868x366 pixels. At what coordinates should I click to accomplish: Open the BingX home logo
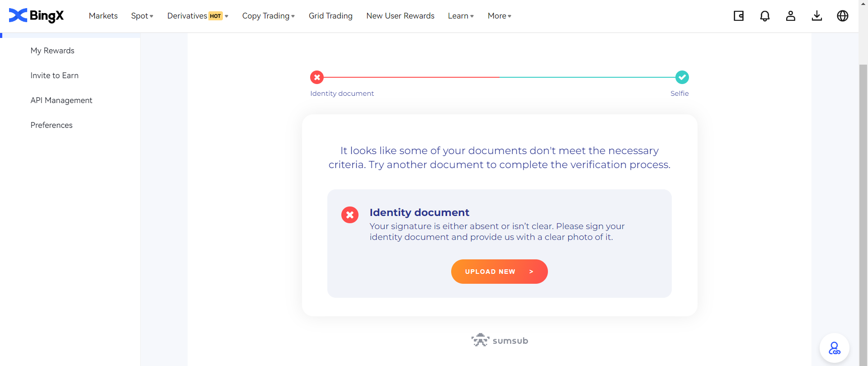pyautogui.click(x=36, y=16)
